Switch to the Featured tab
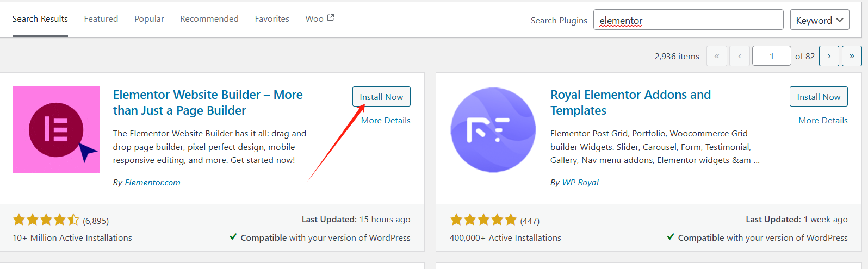Viewport: 868px width, 269px height. [x=101, y=19]
